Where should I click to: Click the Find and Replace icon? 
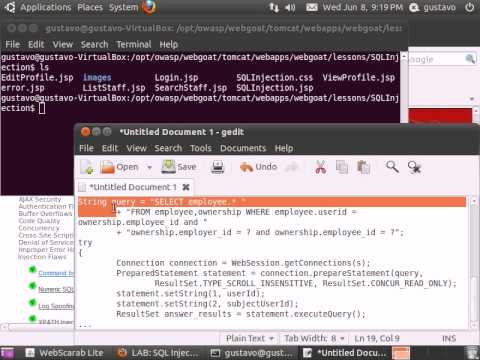coord(414,167)
